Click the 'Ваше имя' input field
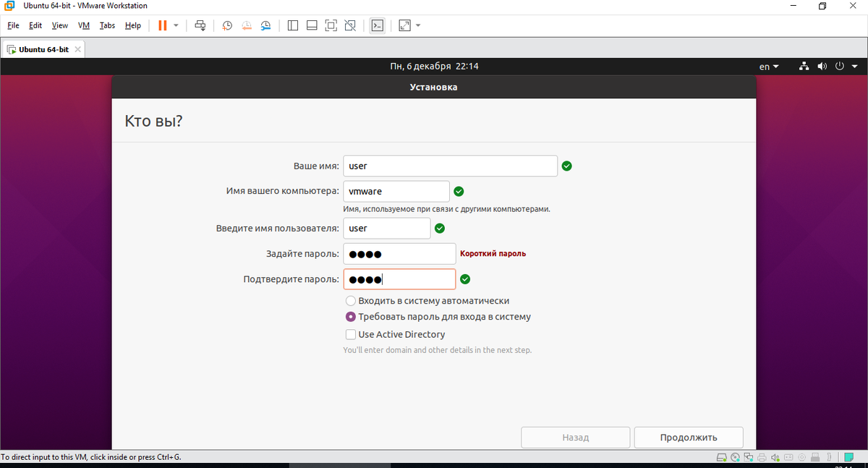 450,166
